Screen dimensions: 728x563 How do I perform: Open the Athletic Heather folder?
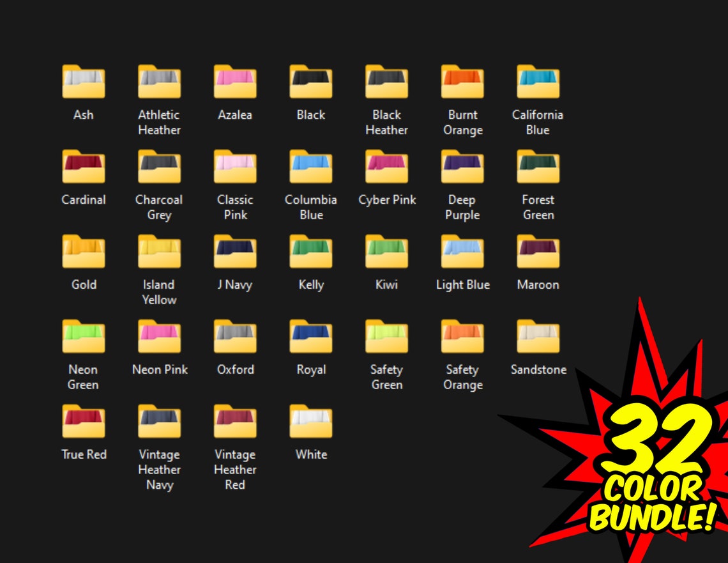tap(159, 82)
